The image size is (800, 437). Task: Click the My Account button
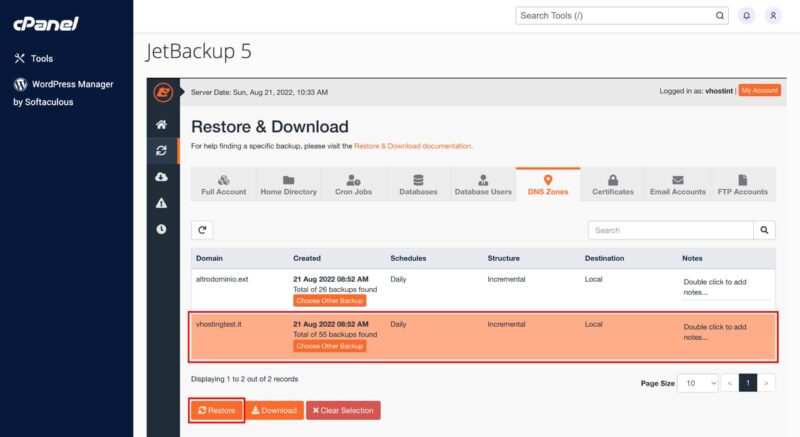click(759, 90)
